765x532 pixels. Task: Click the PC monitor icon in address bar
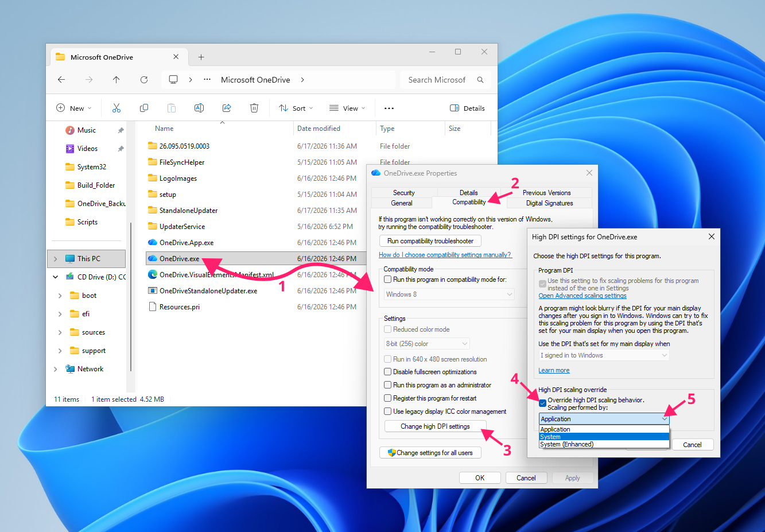tap(173, 80)
